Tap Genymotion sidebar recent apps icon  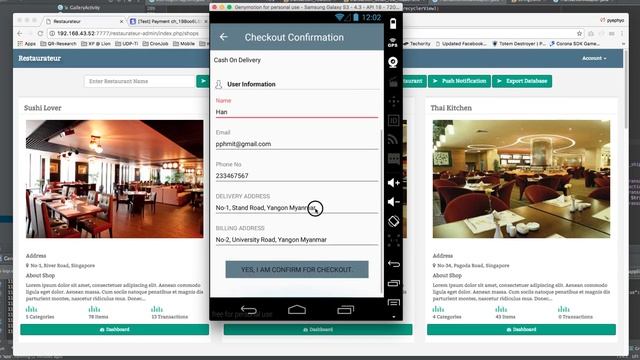click(x=393, y=283)
